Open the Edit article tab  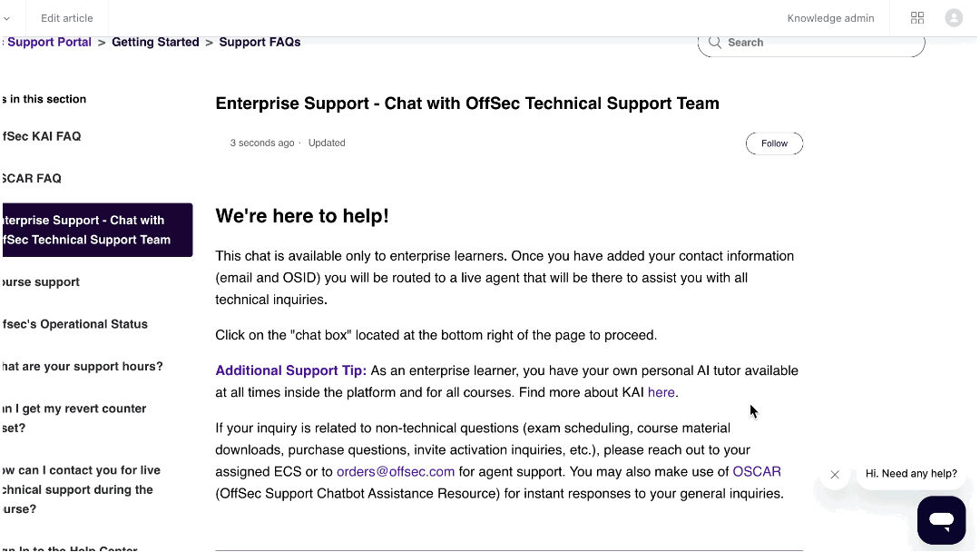pyautogui.click(x=67, y=18)
